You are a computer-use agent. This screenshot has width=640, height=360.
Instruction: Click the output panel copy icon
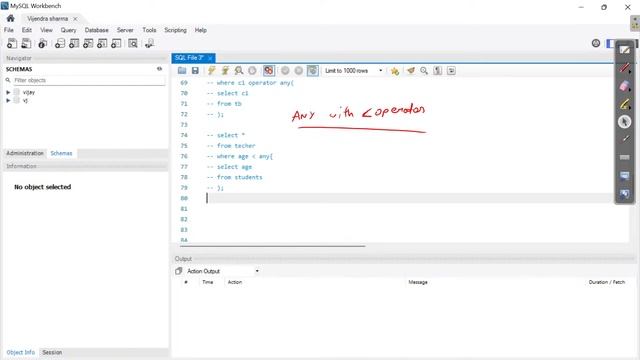coord(178,271)
